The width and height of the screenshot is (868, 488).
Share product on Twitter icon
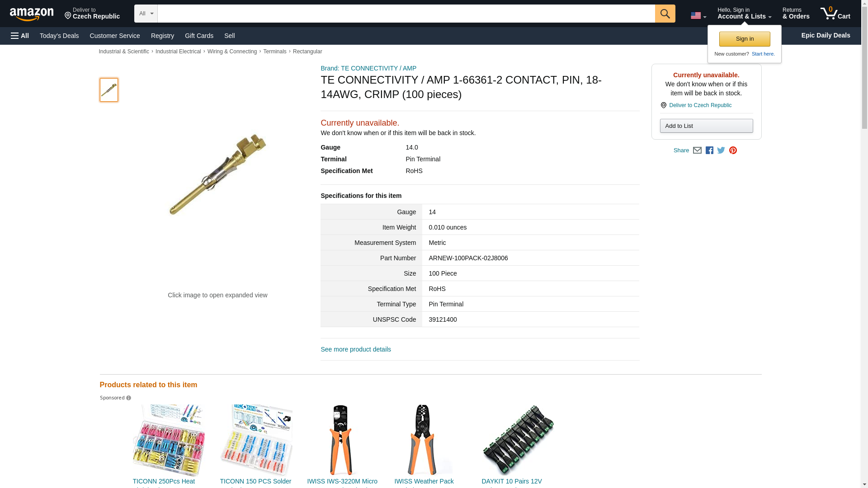point(721,150)
